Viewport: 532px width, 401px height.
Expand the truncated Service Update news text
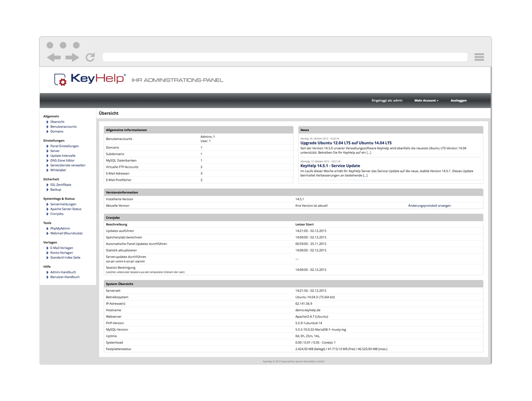[365, 175]
